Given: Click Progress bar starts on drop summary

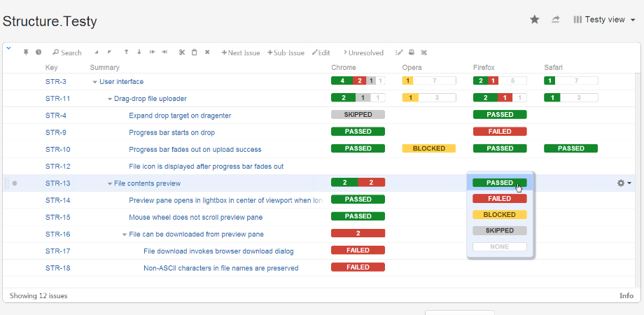Looking at the screenshot, I should (x=171, y=133).
